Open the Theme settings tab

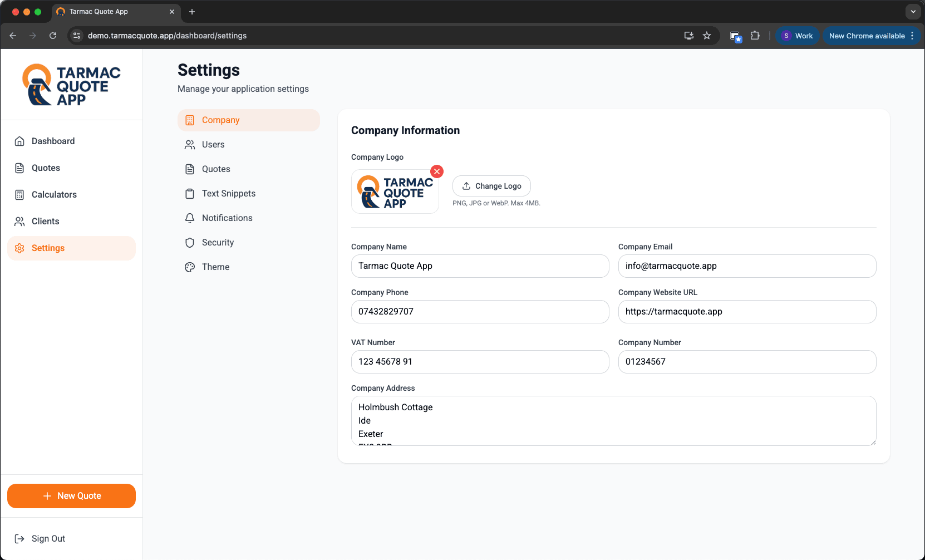coord(215,267)
